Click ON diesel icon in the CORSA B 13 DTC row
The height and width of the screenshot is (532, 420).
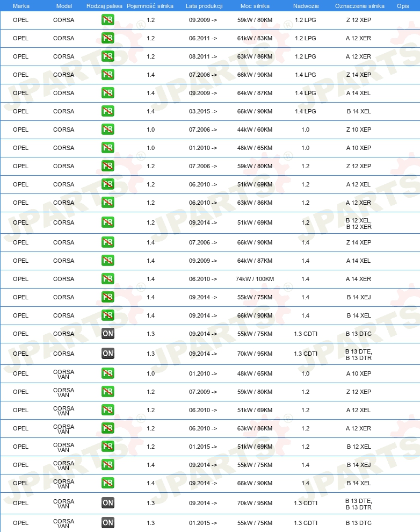(x=108, y=334)
